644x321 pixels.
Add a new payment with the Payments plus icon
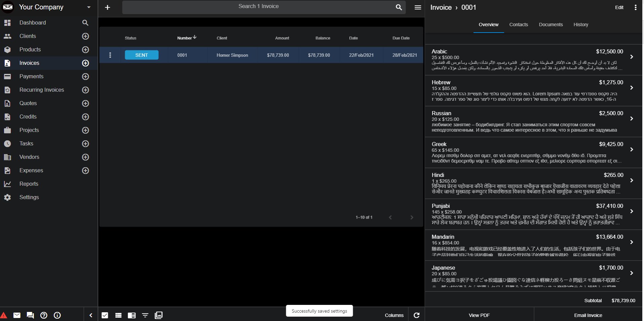pyautogui.click(x=85, y=77)
